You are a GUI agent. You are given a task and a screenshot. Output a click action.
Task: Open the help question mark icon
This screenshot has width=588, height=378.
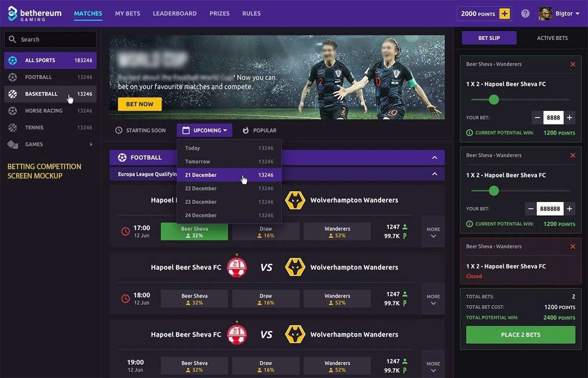pyautogui.click(x=525, y=14)
